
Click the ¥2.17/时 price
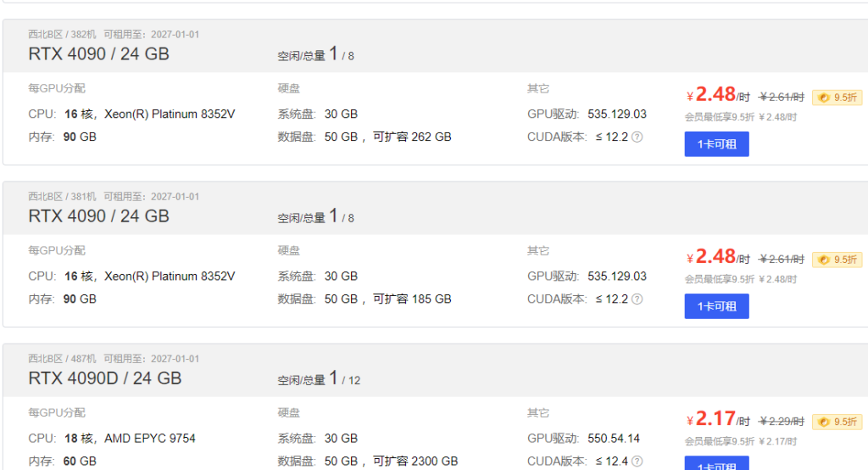[x=718, y=419]
